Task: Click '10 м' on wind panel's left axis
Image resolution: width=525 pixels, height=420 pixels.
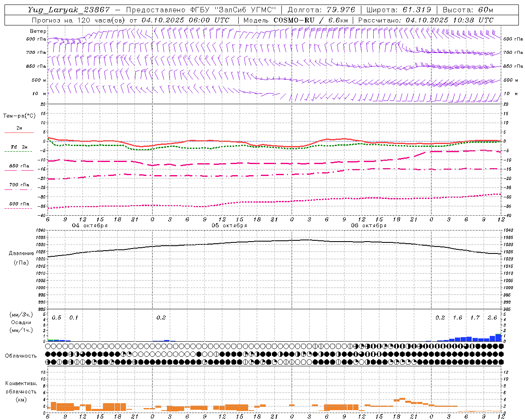Action: (x=39, y=94)
